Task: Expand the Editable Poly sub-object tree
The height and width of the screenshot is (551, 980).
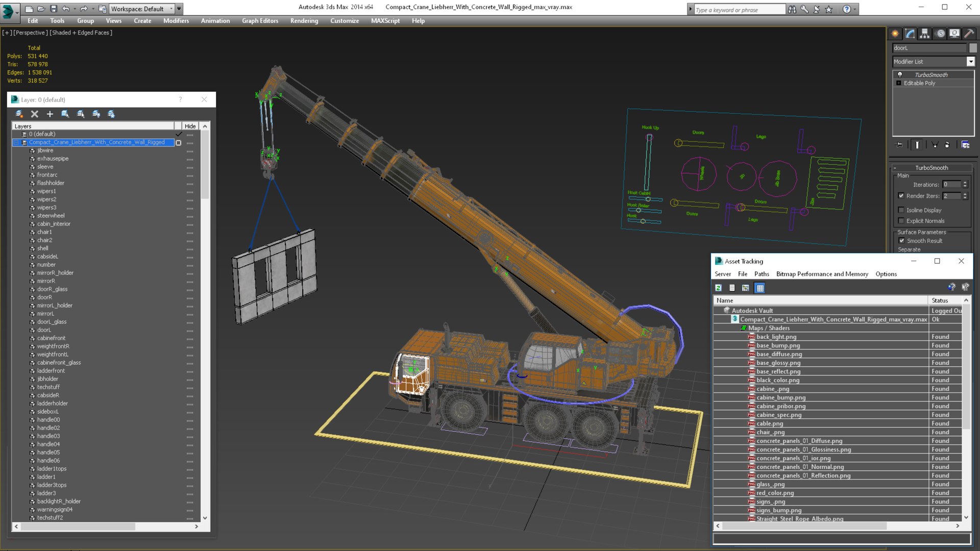Action: point(898,83)
